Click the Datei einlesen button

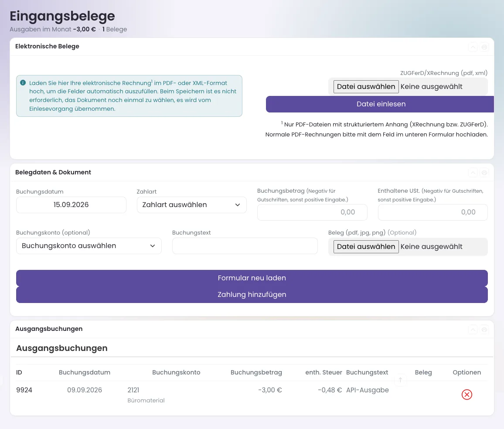coord(380,104)
